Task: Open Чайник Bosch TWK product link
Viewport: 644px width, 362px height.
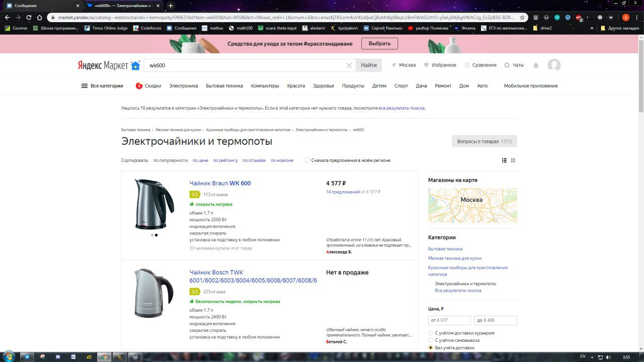Action: (253, 277)
